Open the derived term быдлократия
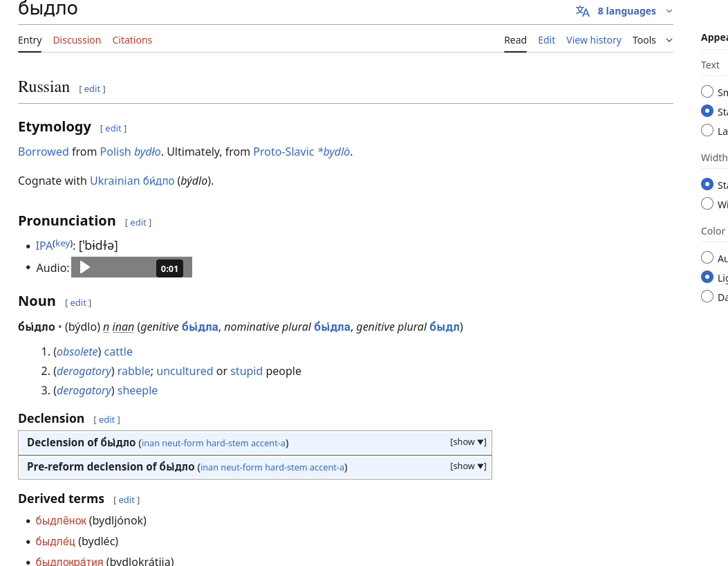The height and width of the screenshot is (566, 728). pyautogui.click(x=69, y=561)
